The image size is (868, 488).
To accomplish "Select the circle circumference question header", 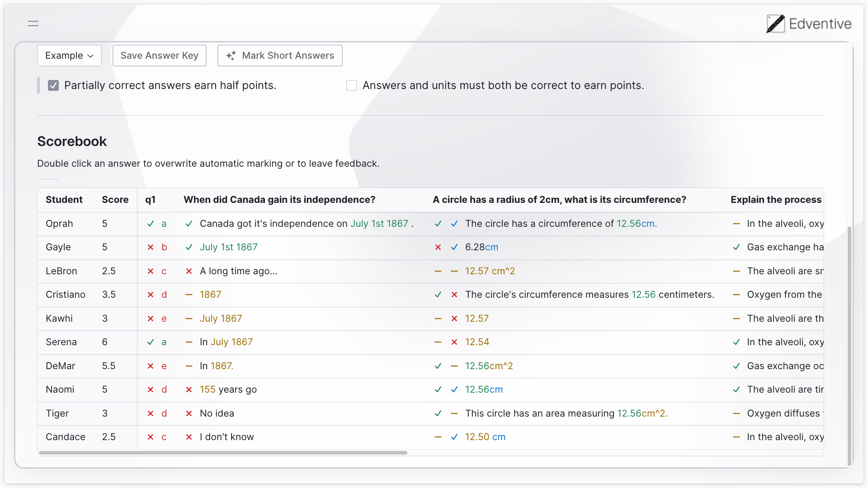I will 559,200.
